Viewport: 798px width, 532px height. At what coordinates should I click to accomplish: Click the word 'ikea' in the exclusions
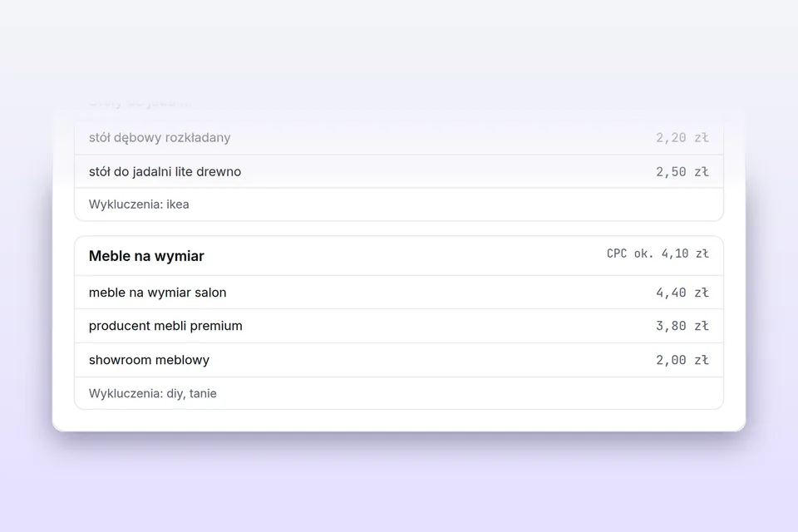pyautogui.click(x=178, y=204)
